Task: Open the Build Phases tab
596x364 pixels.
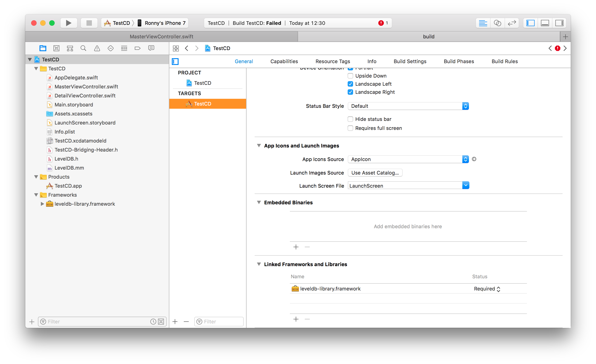Action: [x=459, y=61]
